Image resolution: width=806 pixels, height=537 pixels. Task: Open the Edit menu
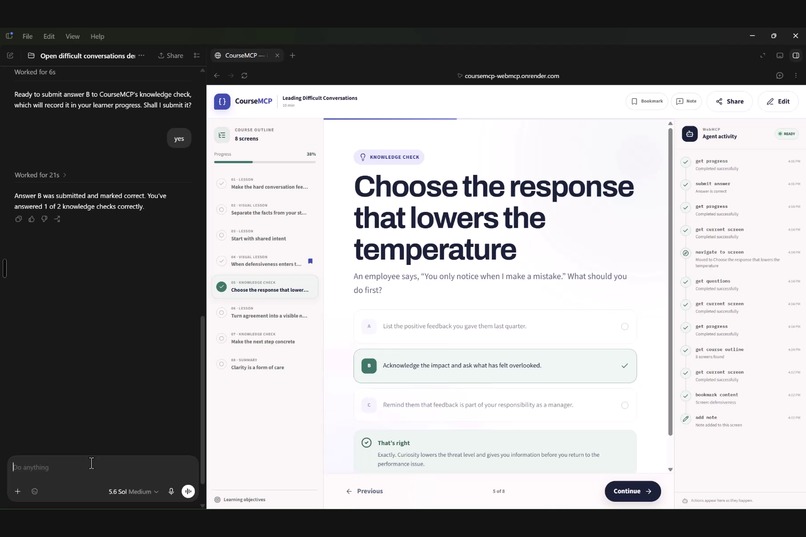pos(49,36)
